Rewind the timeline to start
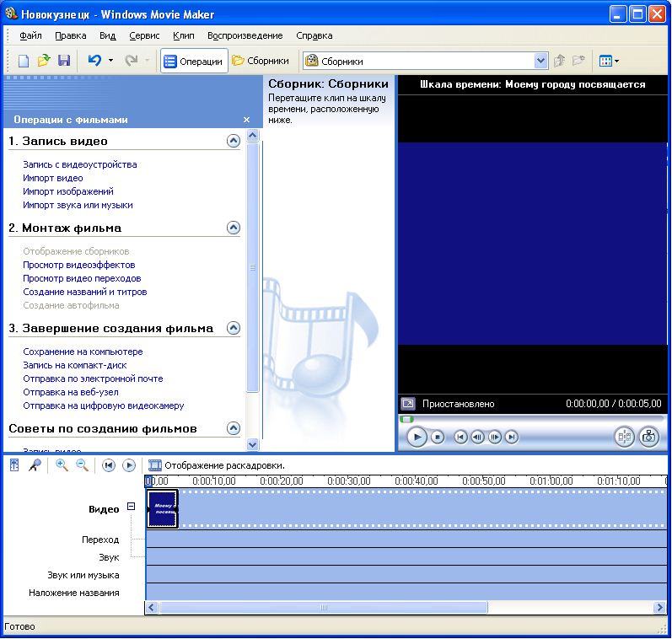672x639 pixels. coord(109,465)
